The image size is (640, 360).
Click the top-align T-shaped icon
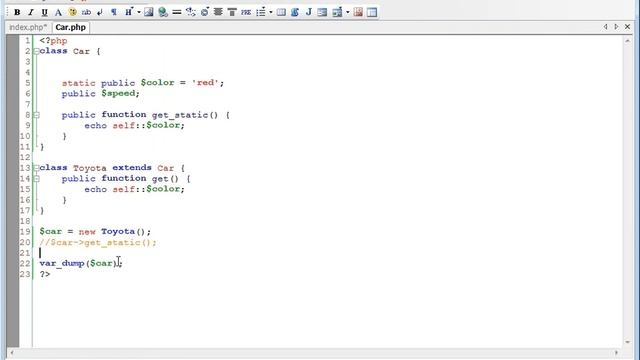tap(232, 12)
